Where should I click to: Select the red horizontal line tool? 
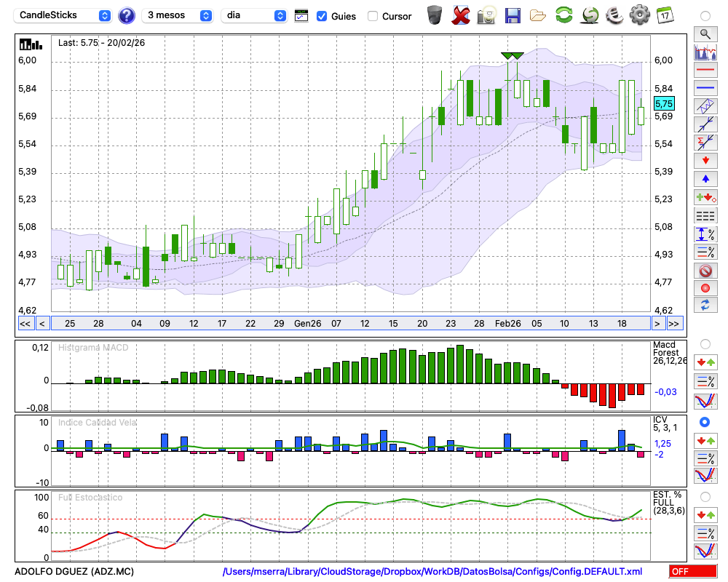pos(705,71)
